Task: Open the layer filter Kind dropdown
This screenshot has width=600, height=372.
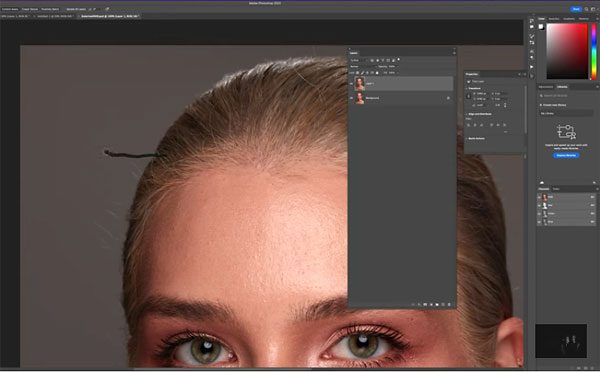Action: tap(359, 60)
